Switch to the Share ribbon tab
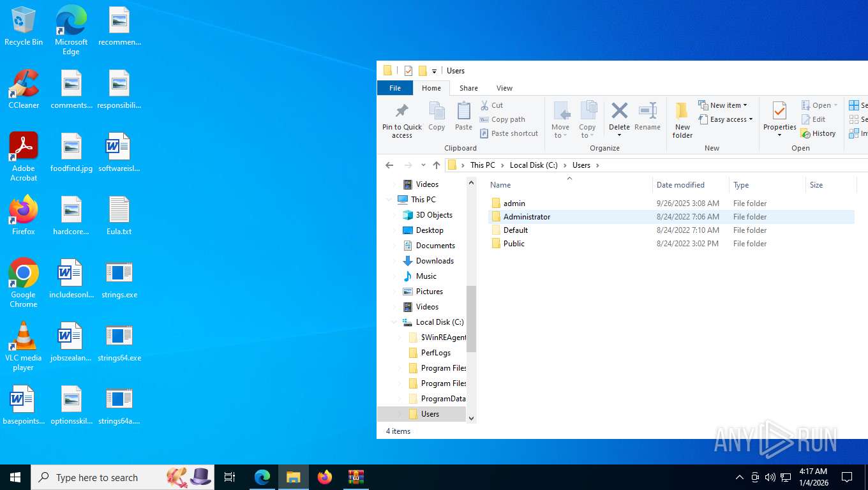 (468, 88)
